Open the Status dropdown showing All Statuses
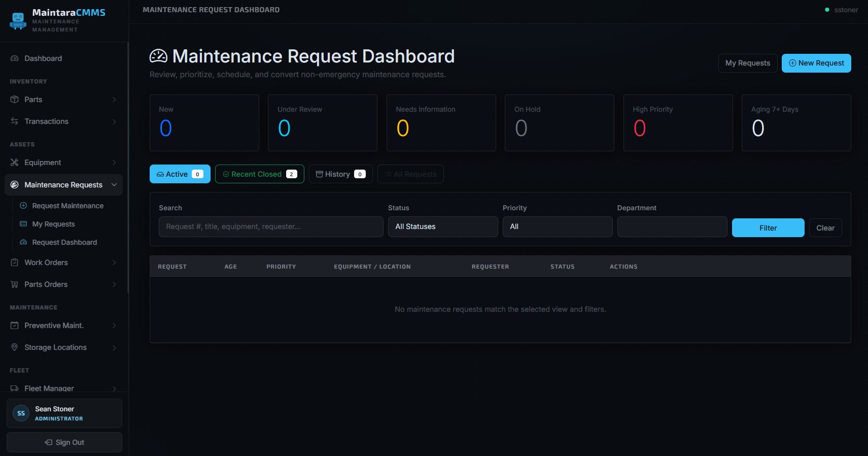The width and height of the screenshot is (868, 456). tap(443, 226)
